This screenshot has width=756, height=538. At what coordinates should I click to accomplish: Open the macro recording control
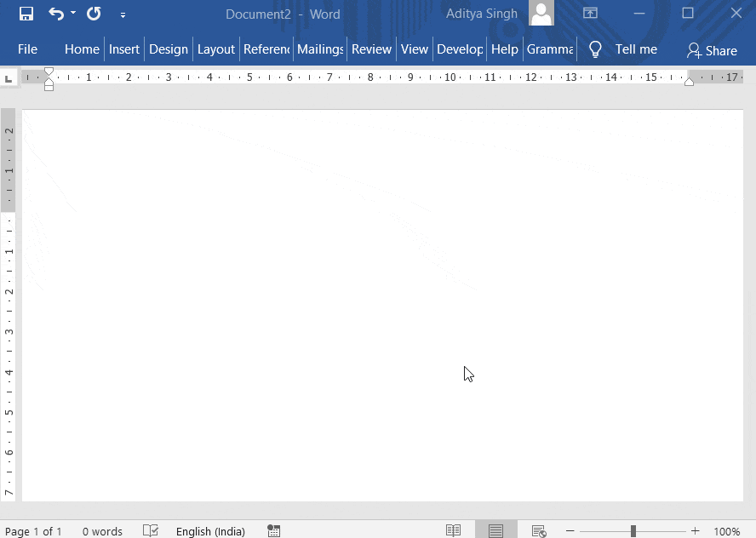click(x=273, y=530)
